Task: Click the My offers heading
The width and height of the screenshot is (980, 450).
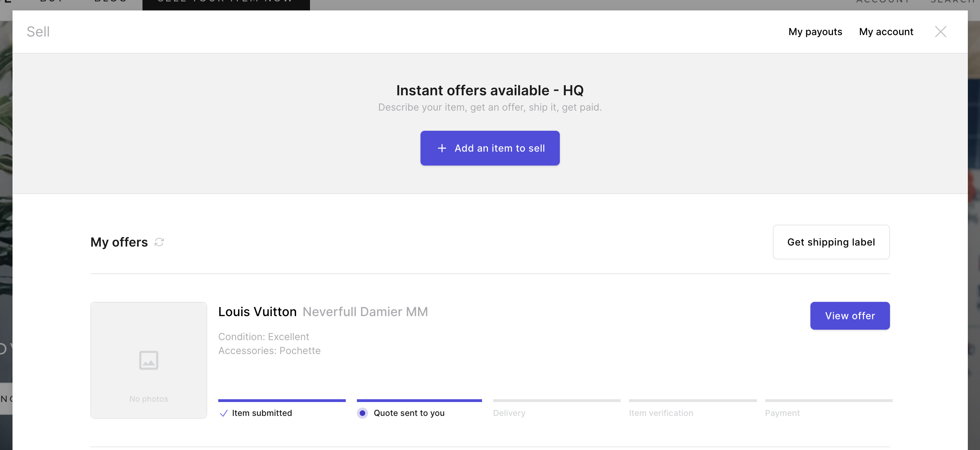Action: (119, 242)
